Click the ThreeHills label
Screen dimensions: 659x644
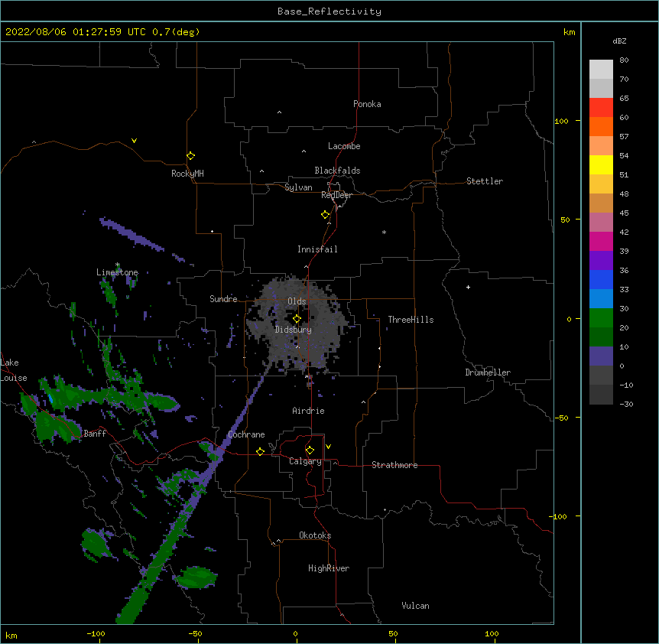tap(411, 320)
